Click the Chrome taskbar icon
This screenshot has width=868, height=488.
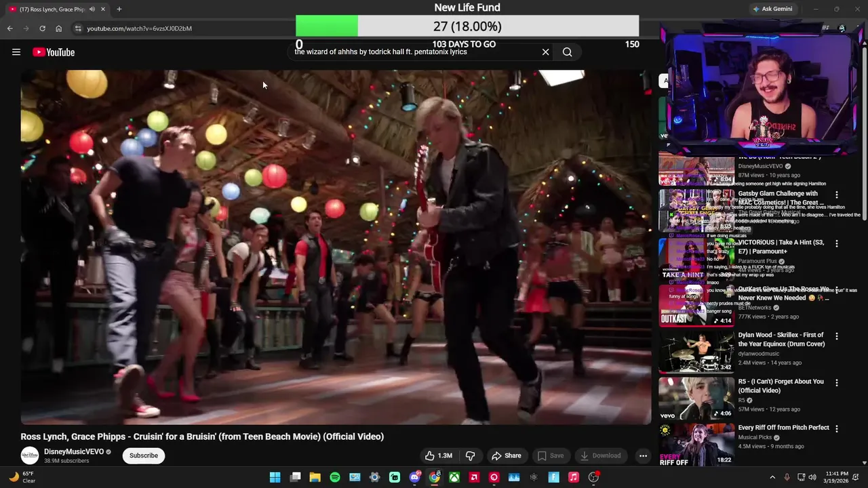(x=434, y=477)
